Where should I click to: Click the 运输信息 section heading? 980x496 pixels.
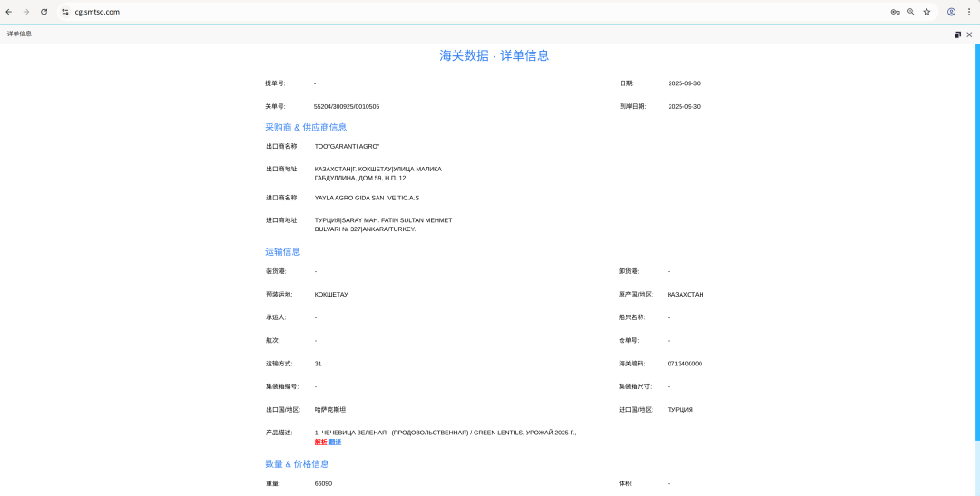click(x=282, y=252)
